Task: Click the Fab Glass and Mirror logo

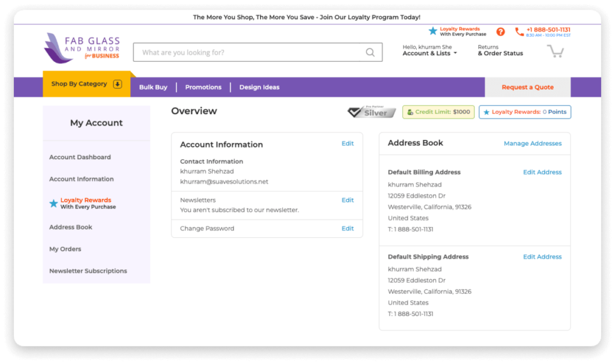Action: (81, 47)
